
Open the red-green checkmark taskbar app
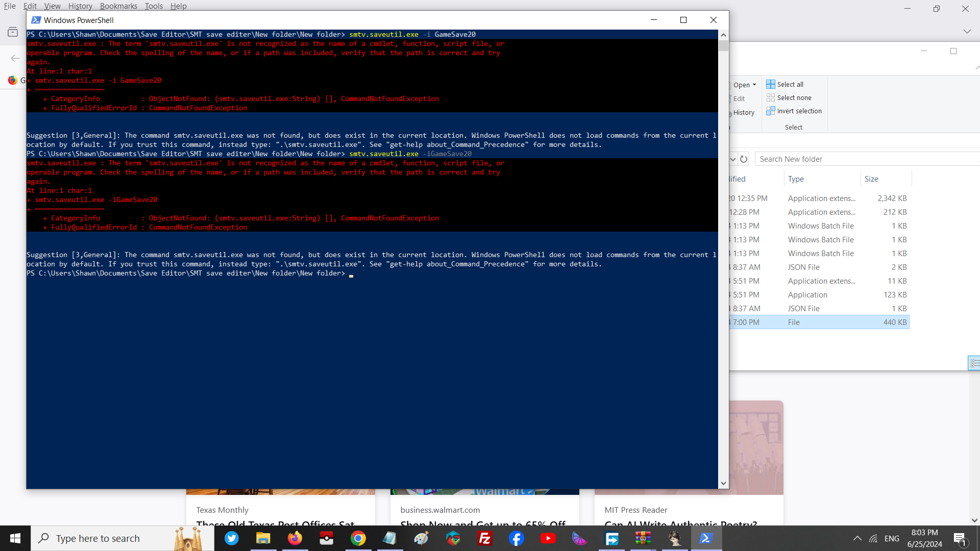(x=453, y=538)
